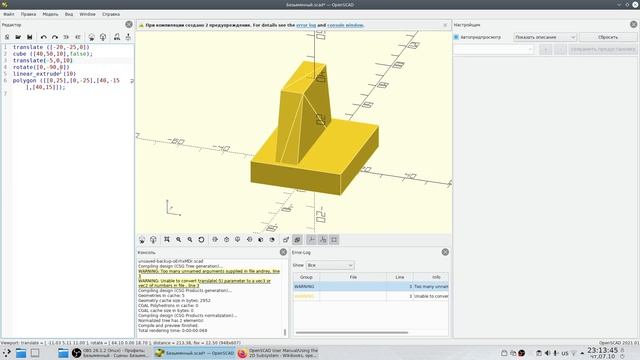Open the Error-Log Show filter dropdown
The width and height of the screenshot is (640, 360).
(x=330, y=265)
